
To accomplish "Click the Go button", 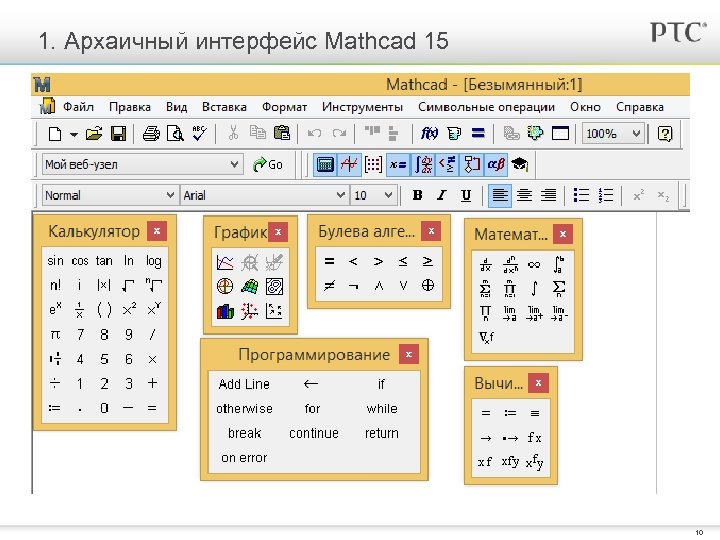I will (268, 164).
